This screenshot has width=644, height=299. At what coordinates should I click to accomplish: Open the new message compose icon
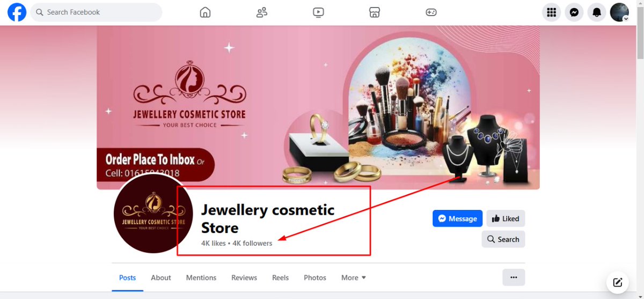(x=617, y=282)
